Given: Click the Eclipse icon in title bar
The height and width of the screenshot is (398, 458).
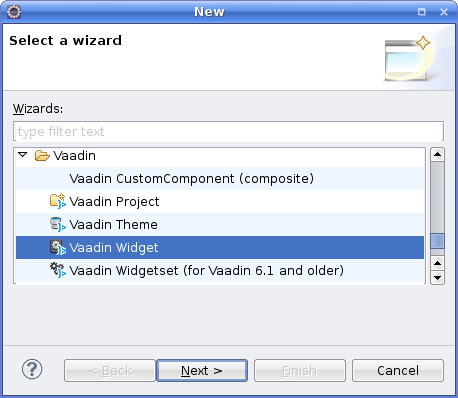Looking at the screenshot, I should (14, 12).
